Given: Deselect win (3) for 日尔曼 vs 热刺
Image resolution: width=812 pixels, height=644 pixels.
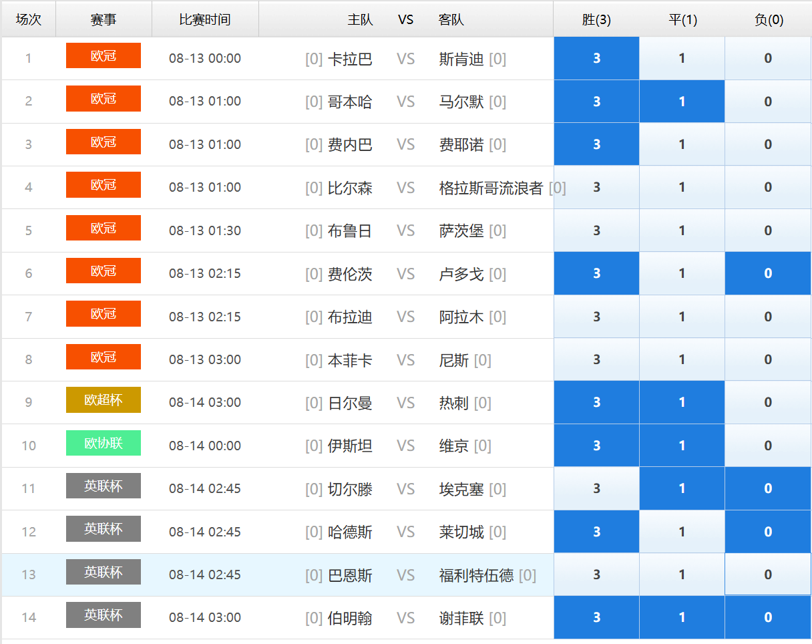Looking at the screenshot, I should [596, 402].
